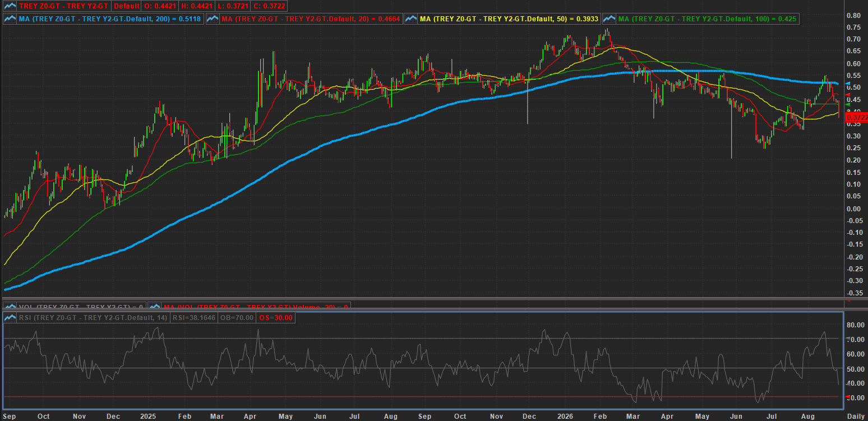The width and height of the screenshot is (868, 421).
Task: Click the 60.00 level on the RSI axis
Action: click(855, 354)
